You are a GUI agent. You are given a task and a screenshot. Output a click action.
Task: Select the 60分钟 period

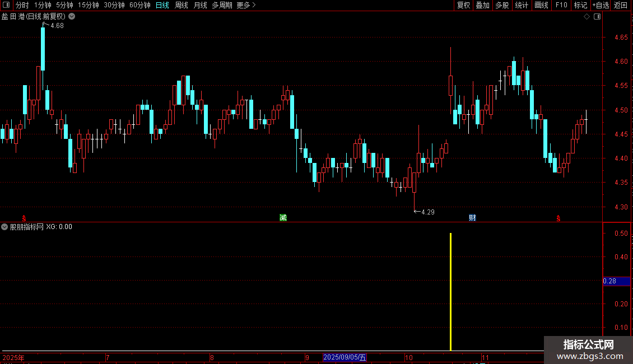pyautogui.click(x=140, y=5)
